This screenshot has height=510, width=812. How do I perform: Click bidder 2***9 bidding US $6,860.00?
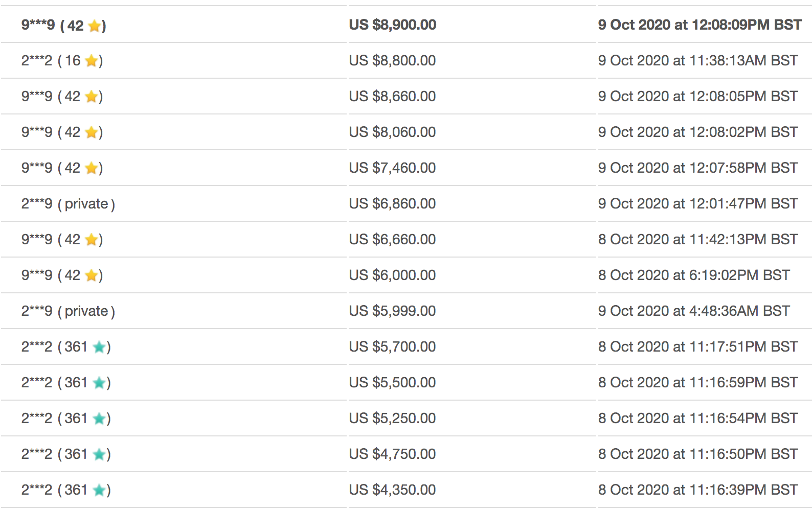click(37, 204)
